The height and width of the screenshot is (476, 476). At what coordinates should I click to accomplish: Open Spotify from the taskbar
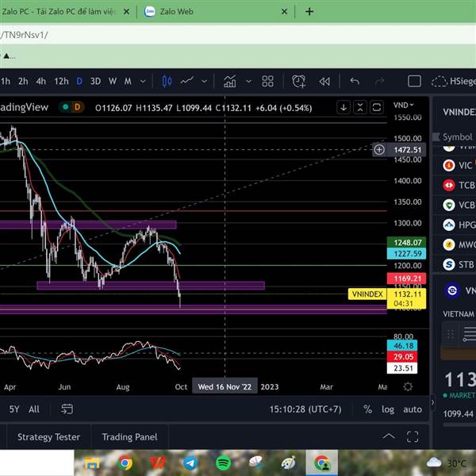point(223,463)
